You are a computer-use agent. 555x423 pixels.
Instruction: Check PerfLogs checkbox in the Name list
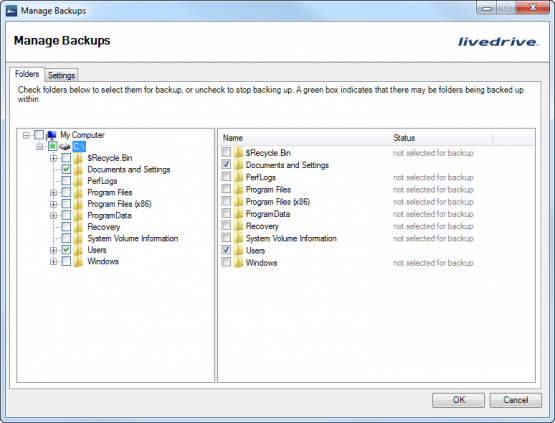tap(226, 176)
